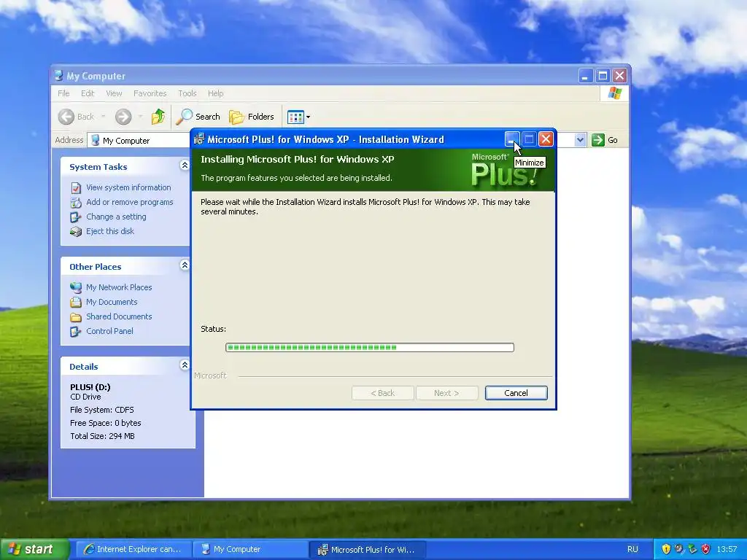
Task: Click the Change a setting icon
Action: click(76, 217)
